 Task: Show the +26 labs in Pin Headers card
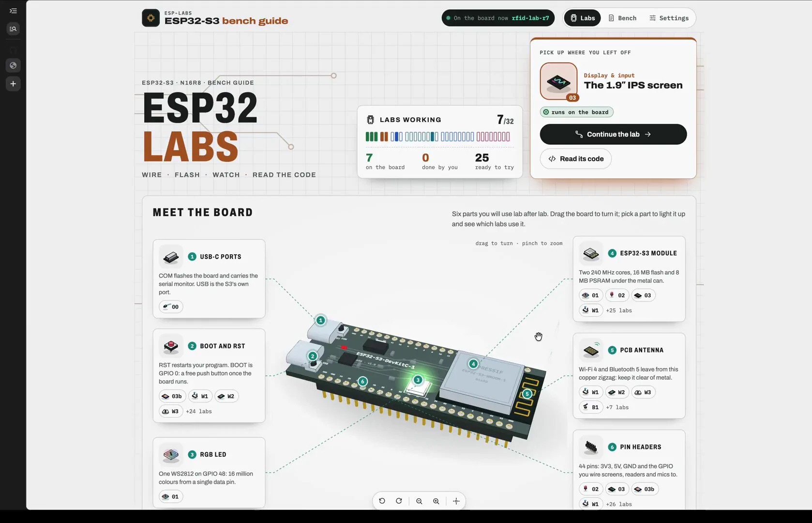click(619, 504)
